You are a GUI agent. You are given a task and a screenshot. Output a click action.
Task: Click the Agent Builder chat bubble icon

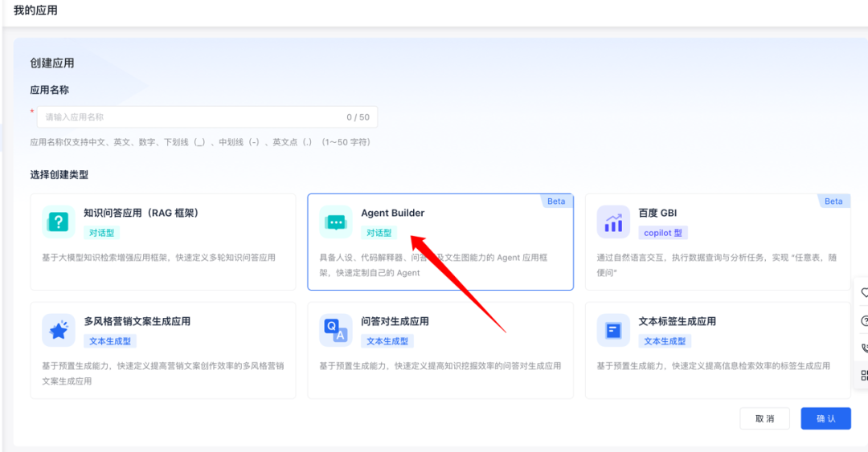click(335, 222)
